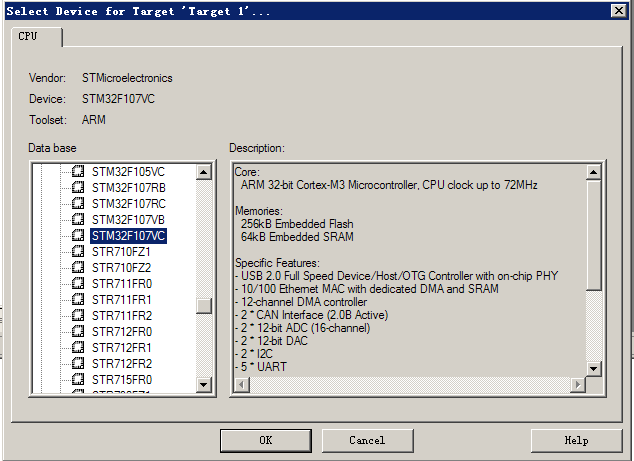Click the chip icon beside STR711FR0
Viewport: 634px width, 461px height.
pyautogui.click(x=78, y=283)
